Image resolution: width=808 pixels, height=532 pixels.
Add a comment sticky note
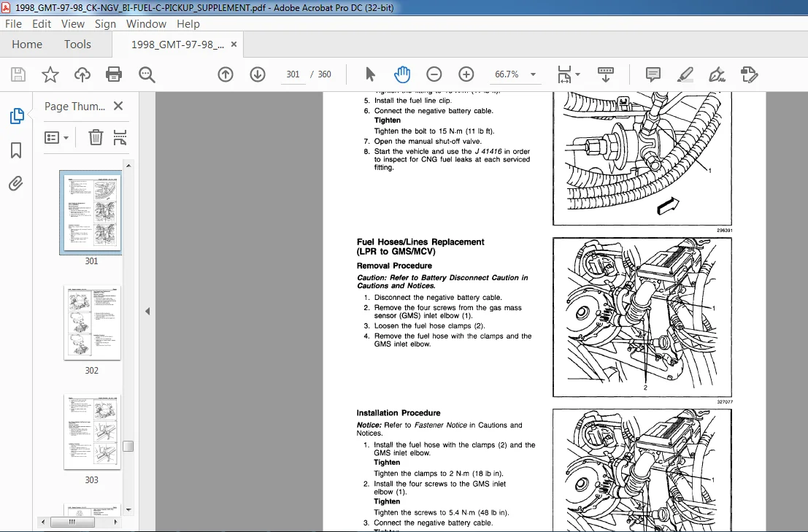pyautogui.click(x=653, y=74)
